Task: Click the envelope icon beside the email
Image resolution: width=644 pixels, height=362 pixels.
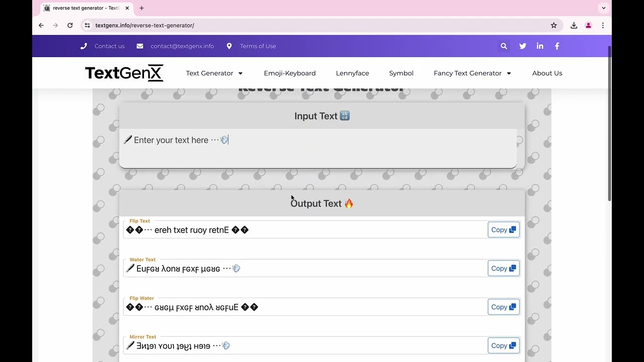Action: (x=140, y=46)
